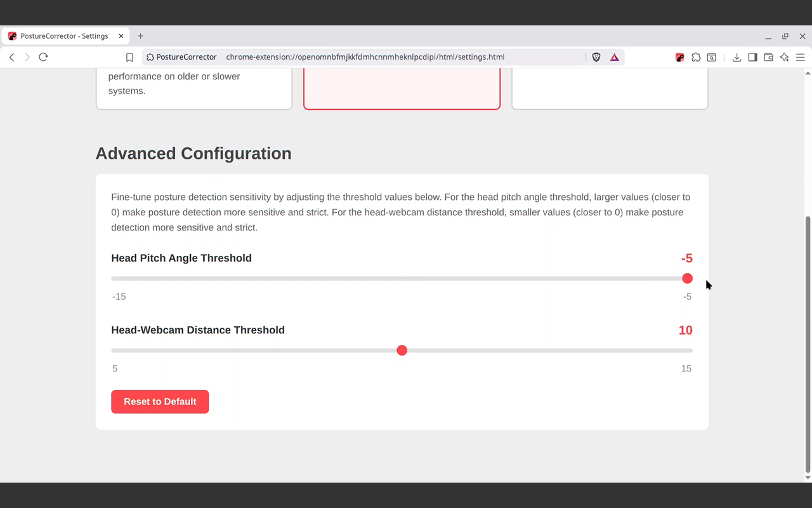The image size is (812, 508).
Task: Open the Extensions puzzle-piece menu
Action: (696, 57)
